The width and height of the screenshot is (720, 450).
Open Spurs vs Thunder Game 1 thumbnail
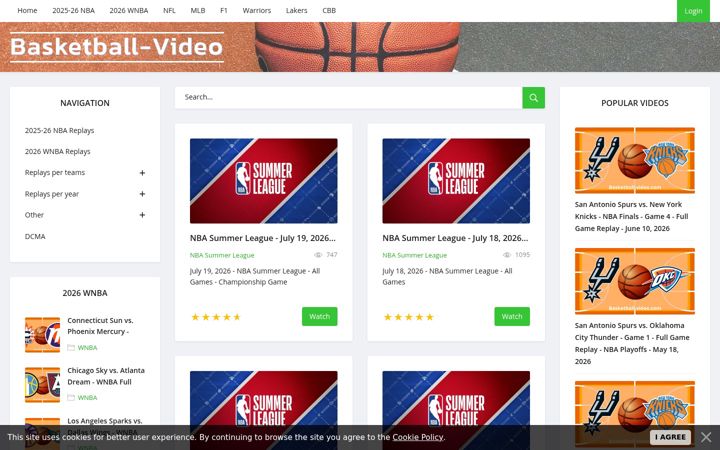(635, 281)
